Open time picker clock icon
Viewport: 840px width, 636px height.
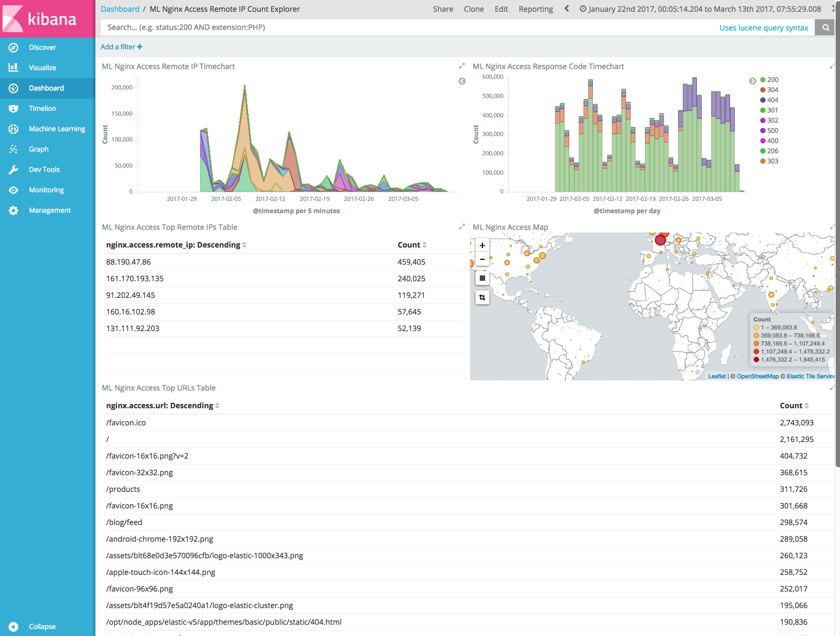pos(583,9)
